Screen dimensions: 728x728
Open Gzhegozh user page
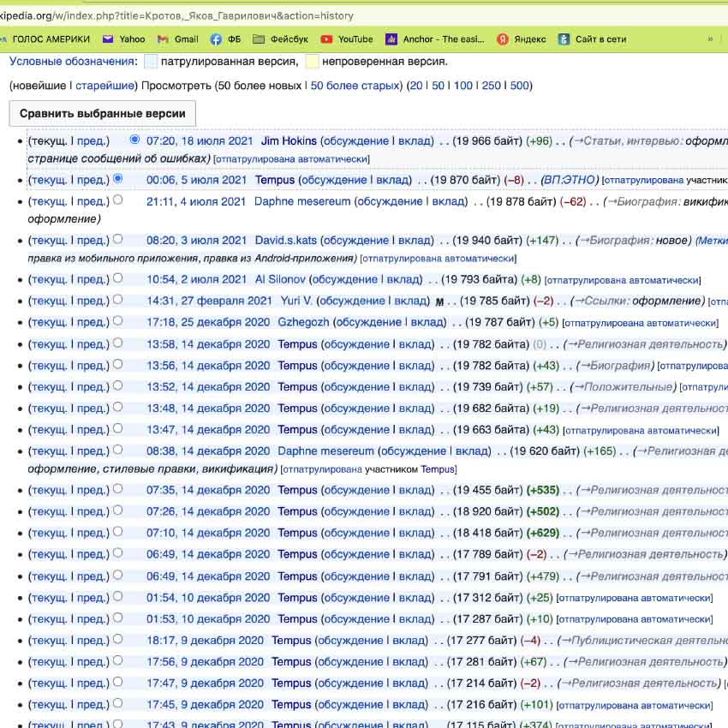coord(303,322)
